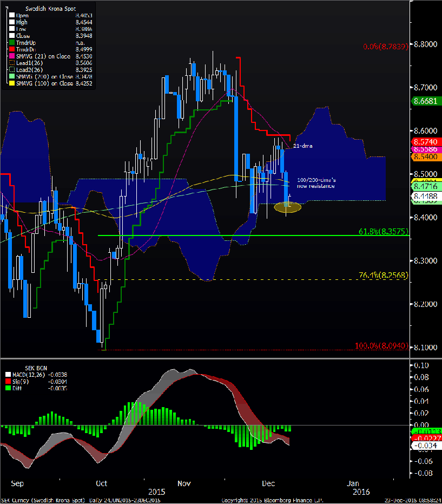
Task: Toggle the white Open series legend entry
Action: tap(11, 16)
